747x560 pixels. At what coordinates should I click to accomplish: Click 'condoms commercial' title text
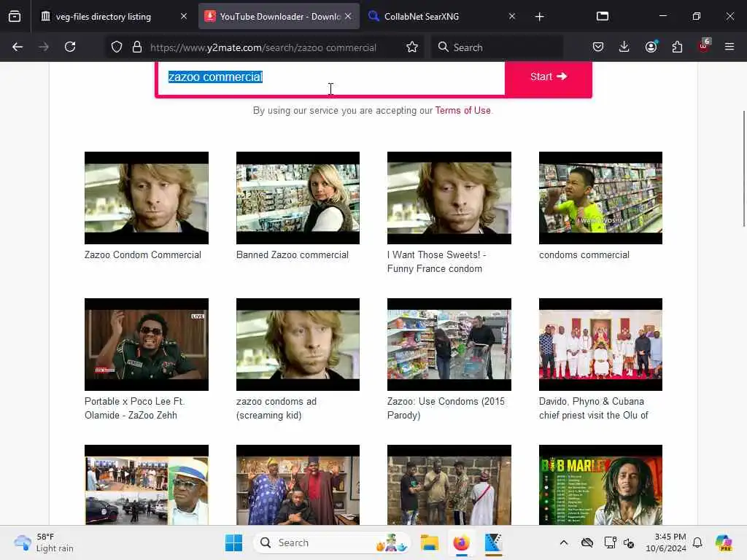click(584, 254)
